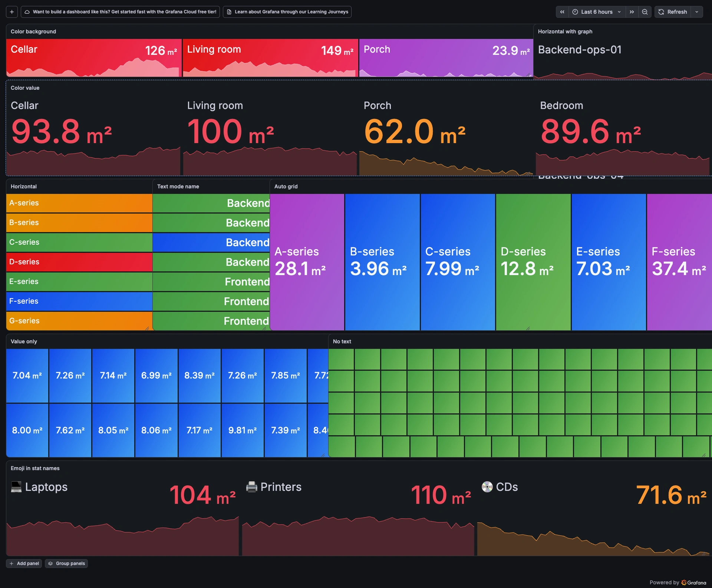This screenshot has height=588, width=712.
Task: Click D-series 12.8 m² green tile
Action: click(x=533, y=262)
